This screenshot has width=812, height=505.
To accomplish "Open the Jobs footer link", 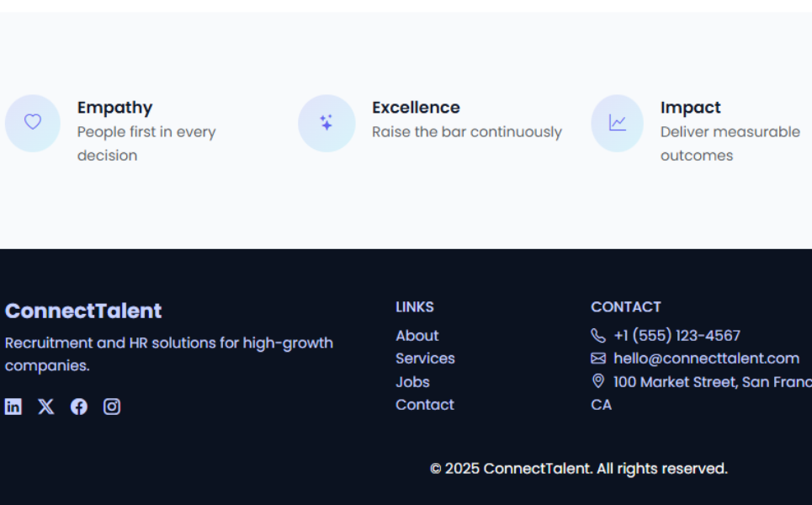I will click(412, 382).
